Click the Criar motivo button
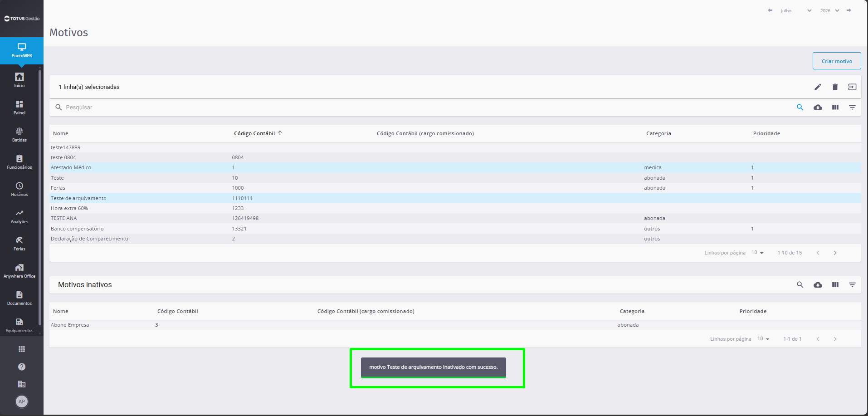This screenshot has height=416, width=868. [837, 61]
